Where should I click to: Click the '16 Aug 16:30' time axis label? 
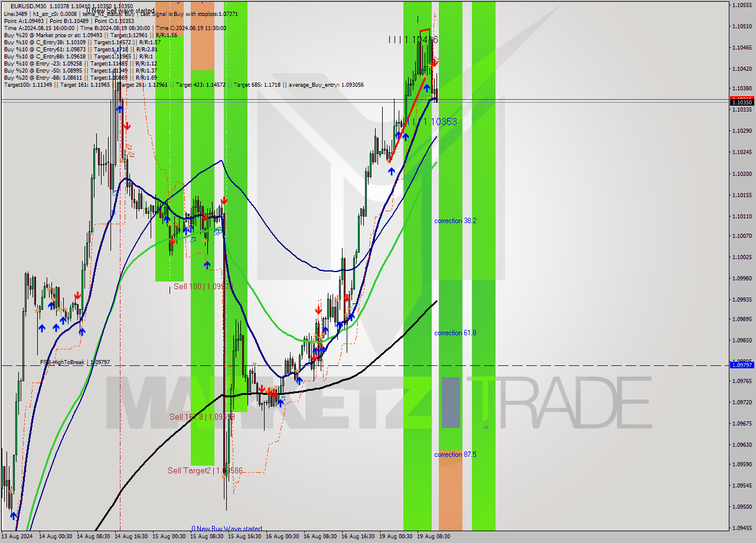pos(358,537)
